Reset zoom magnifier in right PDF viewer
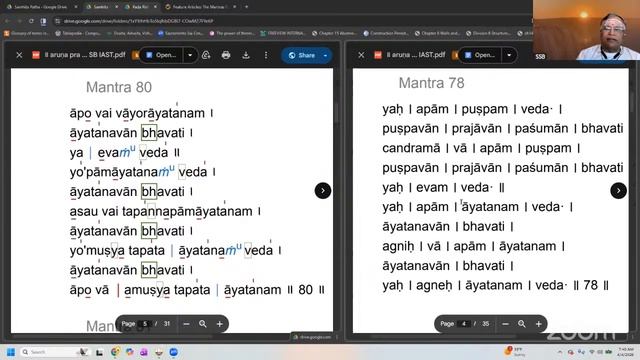The width and height of the screenshot is (640, 360). (522, 324)
